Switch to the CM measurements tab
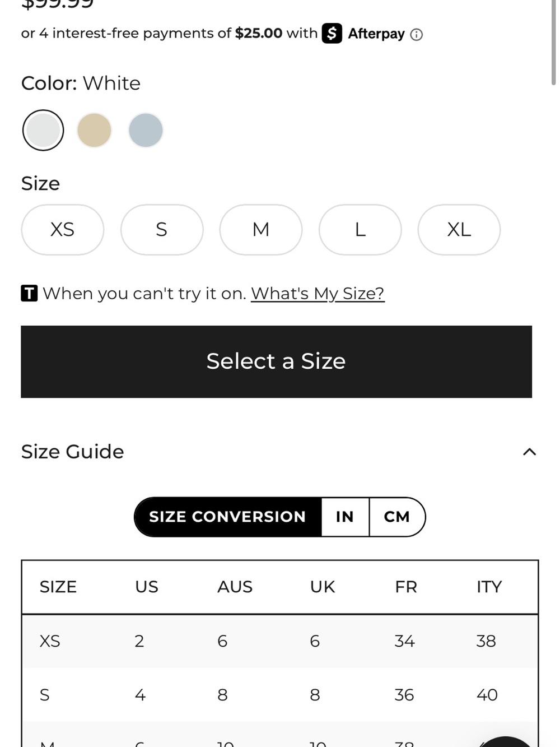560x747 pixels. (397, 517)
